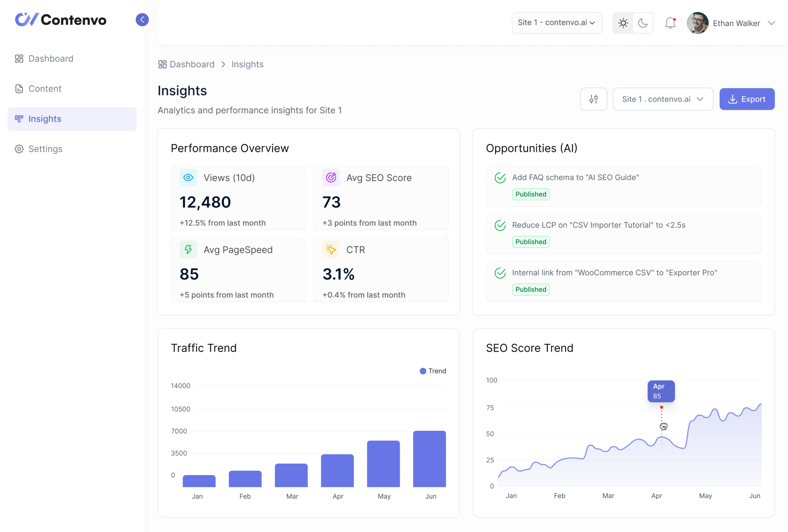Select Insights in the breadcrumb trail
Image resolution: width=788 pixels, height=532 pixels.
click(x=247, y=64)
